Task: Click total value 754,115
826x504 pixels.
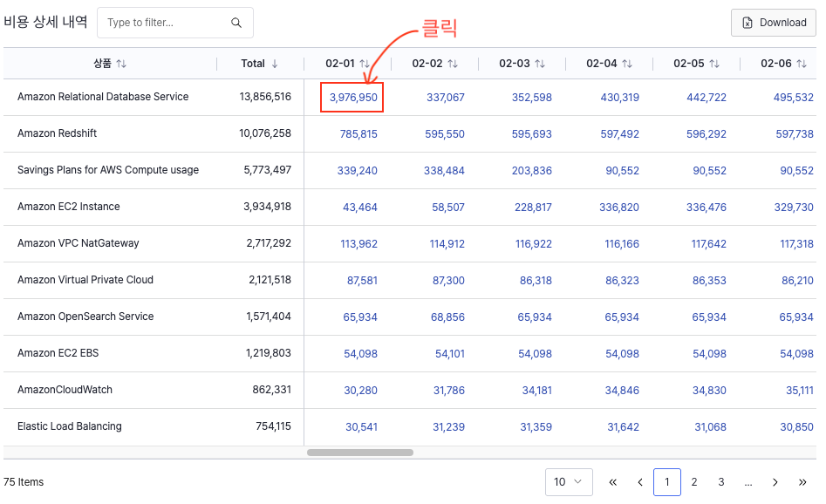Action: 273,426
